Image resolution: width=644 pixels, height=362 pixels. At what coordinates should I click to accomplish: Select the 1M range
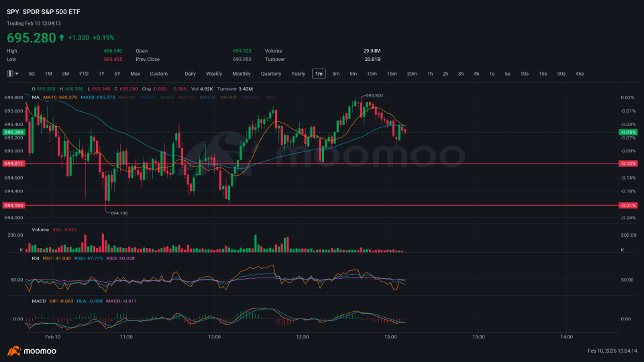coord(48,74)
